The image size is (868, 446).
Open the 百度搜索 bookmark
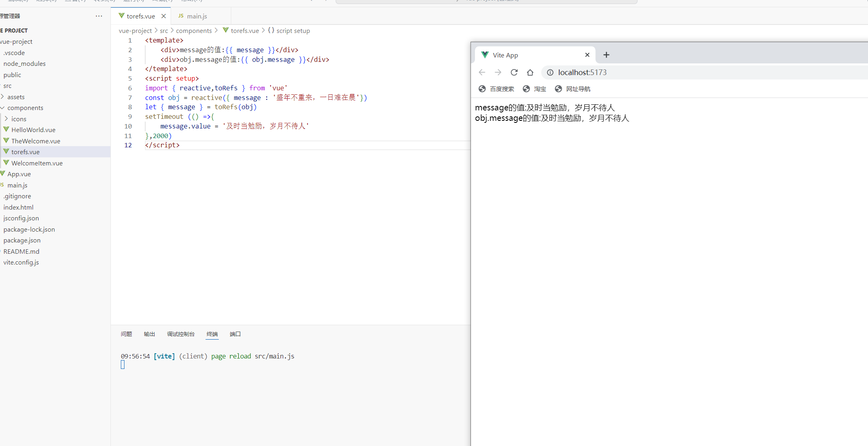click(x=497, y=89)
